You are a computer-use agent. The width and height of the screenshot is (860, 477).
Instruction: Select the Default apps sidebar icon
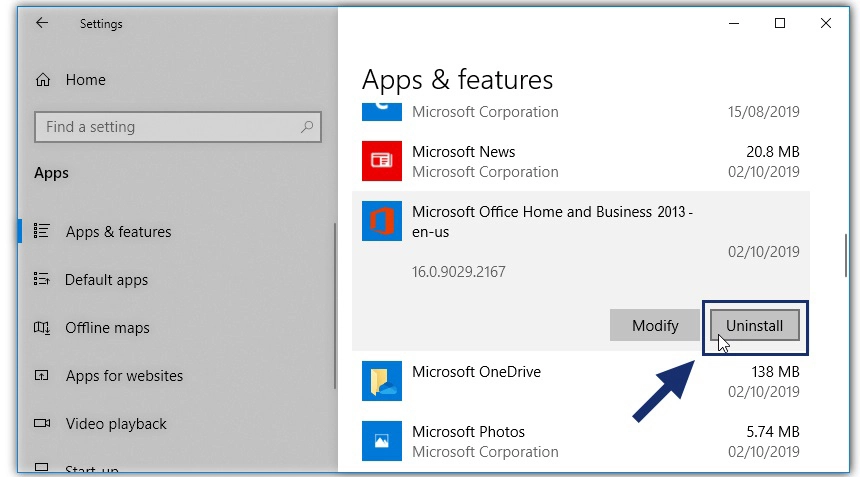click(x=42, y=279)
